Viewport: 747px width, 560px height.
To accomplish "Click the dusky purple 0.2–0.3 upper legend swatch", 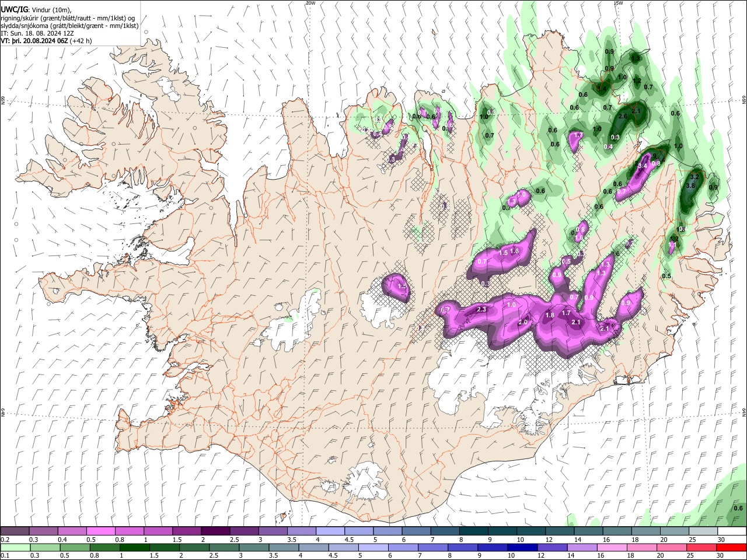I will (x=15, y=531).
